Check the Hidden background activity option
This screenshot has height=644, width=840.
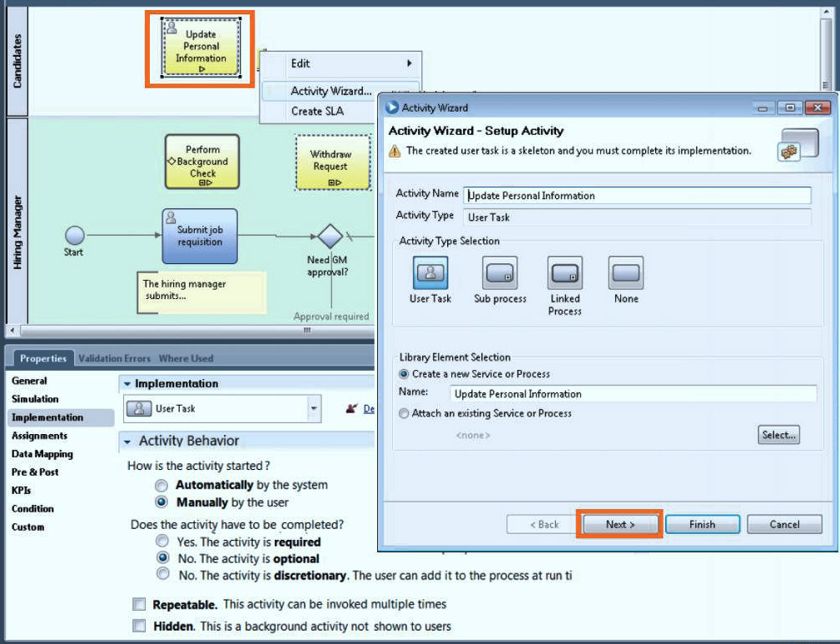coord(139,627)
